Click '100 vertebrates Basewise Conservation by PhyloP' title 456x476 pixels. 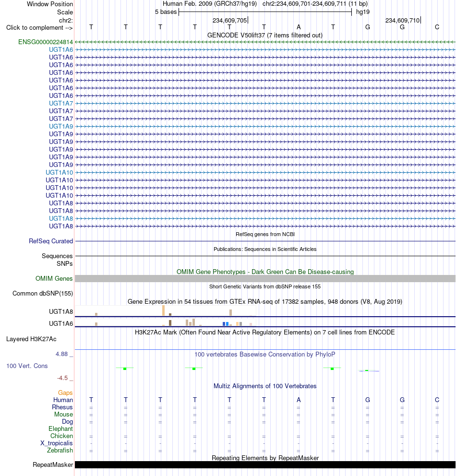pos(265,354)
